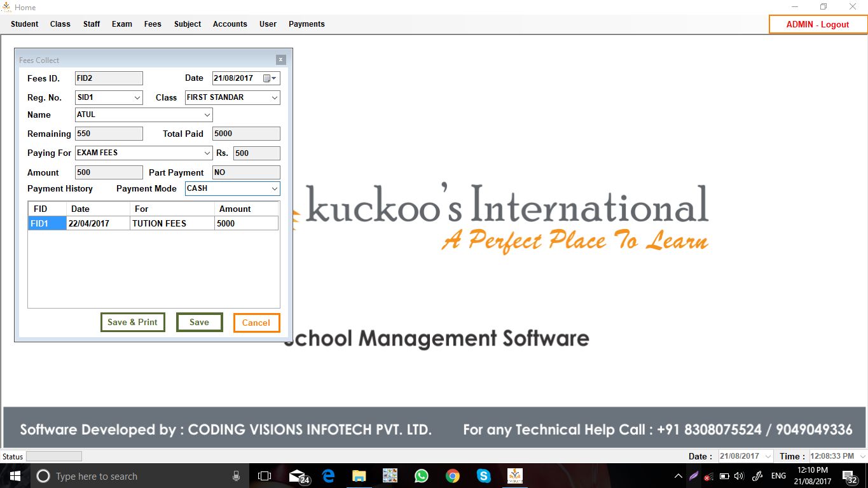The image size is (868, 488).
Task: Open the network status tray icon
Action: tap(708, 476)
